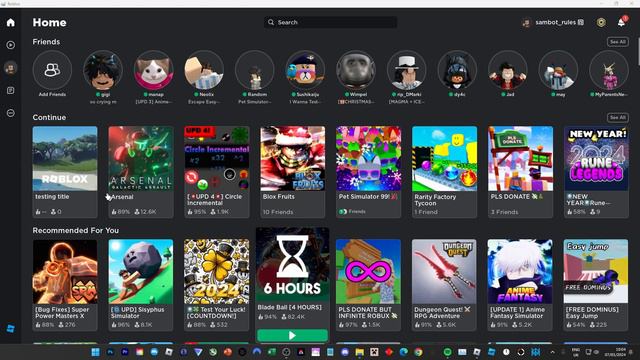Open the Sisyphus Simulator thumbnail

141,271
